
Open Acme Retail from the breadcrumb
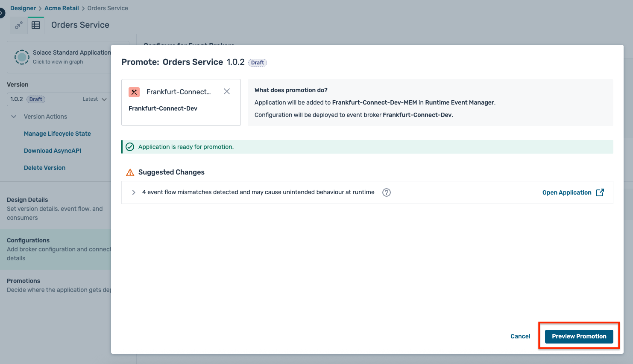click(62, 8)
